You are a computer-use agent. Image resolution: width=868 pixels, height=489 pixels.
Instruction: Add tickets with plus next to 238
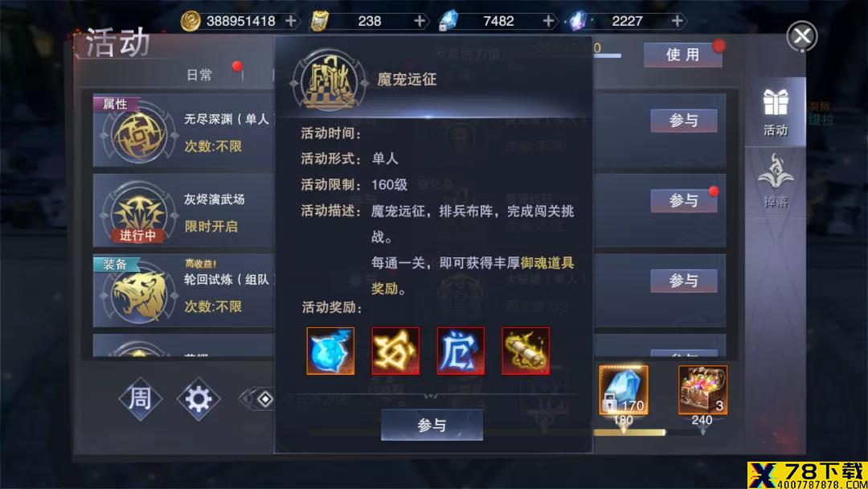click(x=420, y=21)
